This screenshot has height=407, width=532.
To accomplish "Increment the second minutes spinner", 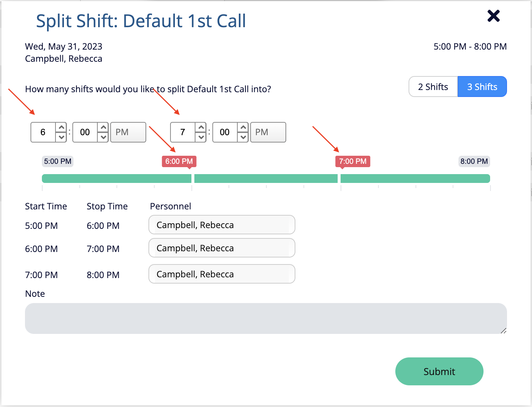I will click(243, 128).
